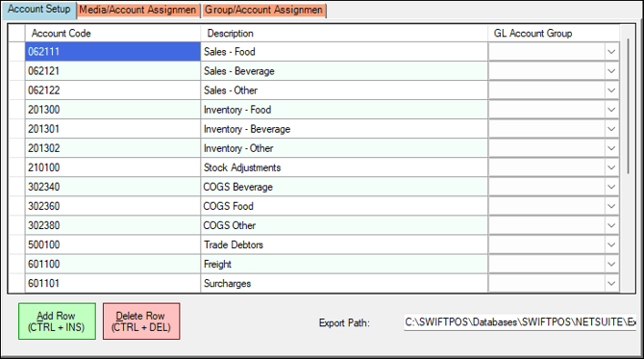The width and height of the screenshot is (644, 359).
Task: Select the Description column header
Action: (344, 34)
